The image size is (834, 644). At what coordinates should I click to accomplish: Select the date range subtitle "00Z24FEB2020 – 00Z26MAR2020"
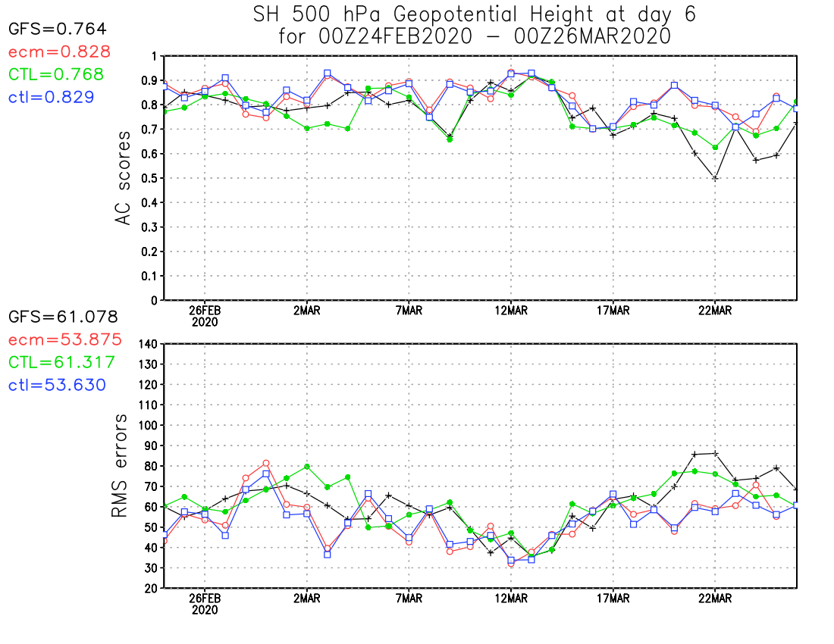click(494, 36)
